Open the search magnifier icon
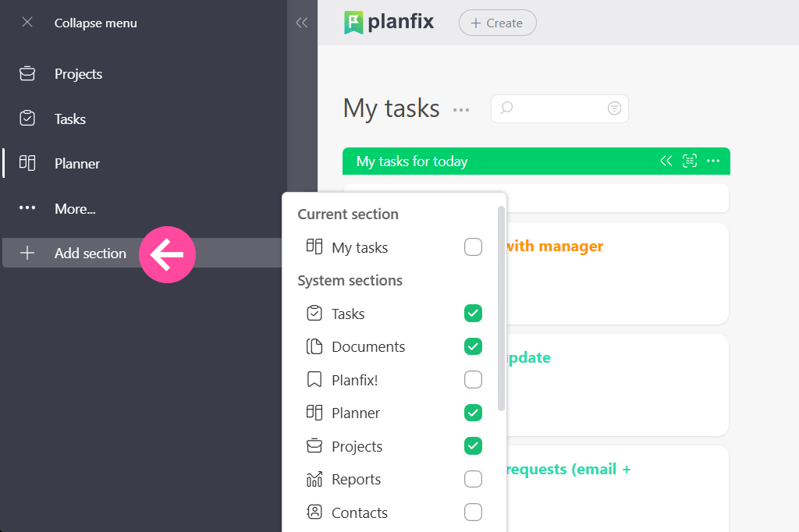This screenshot has height=532, width=799. (x=506, y=108)
